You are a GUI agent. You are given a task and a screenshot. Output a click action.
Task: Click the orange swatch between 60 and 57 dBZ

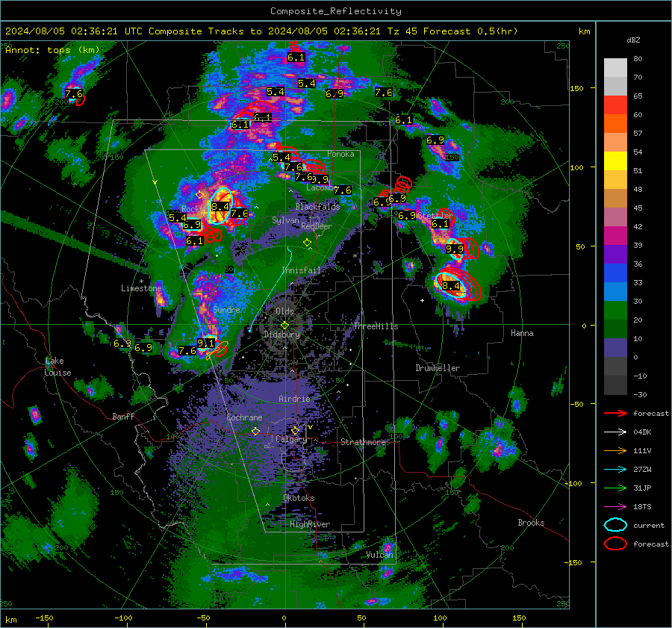pos(615,124)
